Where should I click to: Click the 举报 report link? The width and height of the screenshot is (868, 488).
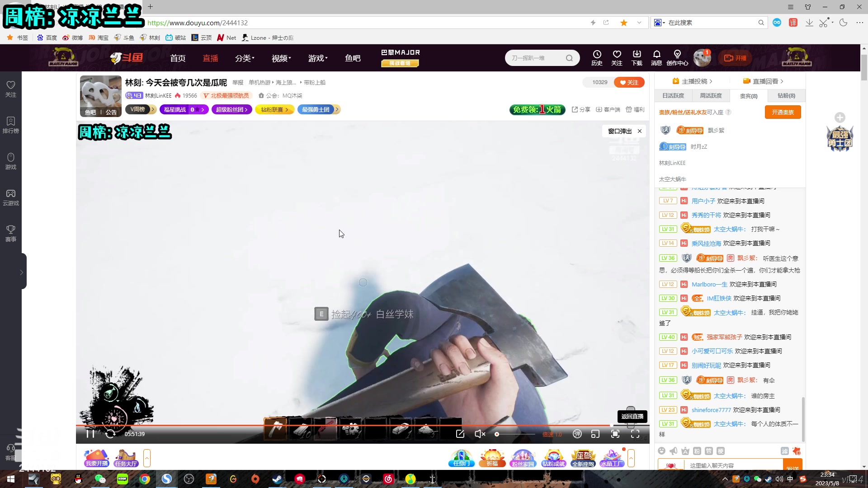pos(238,82)
